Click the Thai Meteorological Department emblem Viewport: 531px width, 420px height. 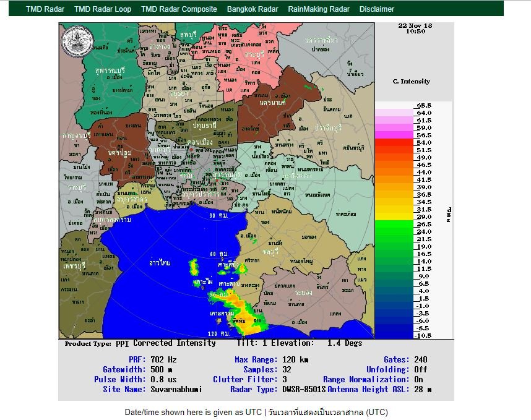pyautogui.click(x=77, y=41)
